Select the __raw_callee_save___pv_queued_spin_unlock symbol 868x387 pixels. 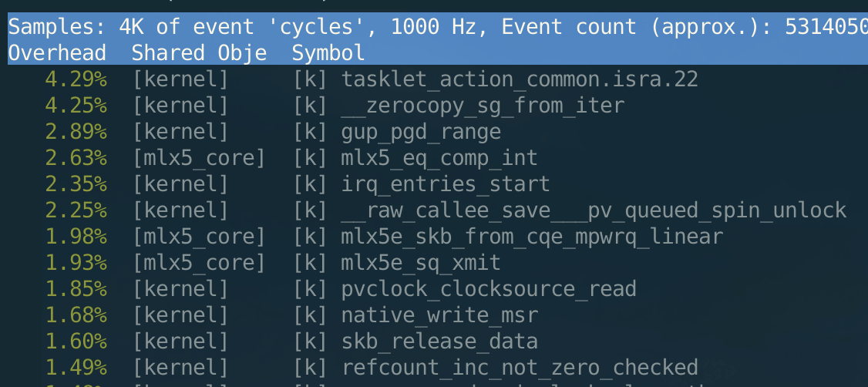[594, 210]
